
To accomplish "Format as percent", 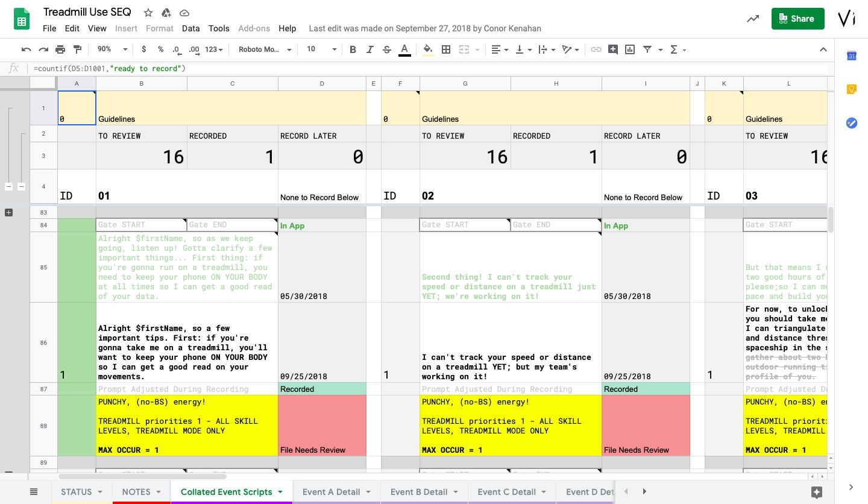I will [x=160, y=49].
